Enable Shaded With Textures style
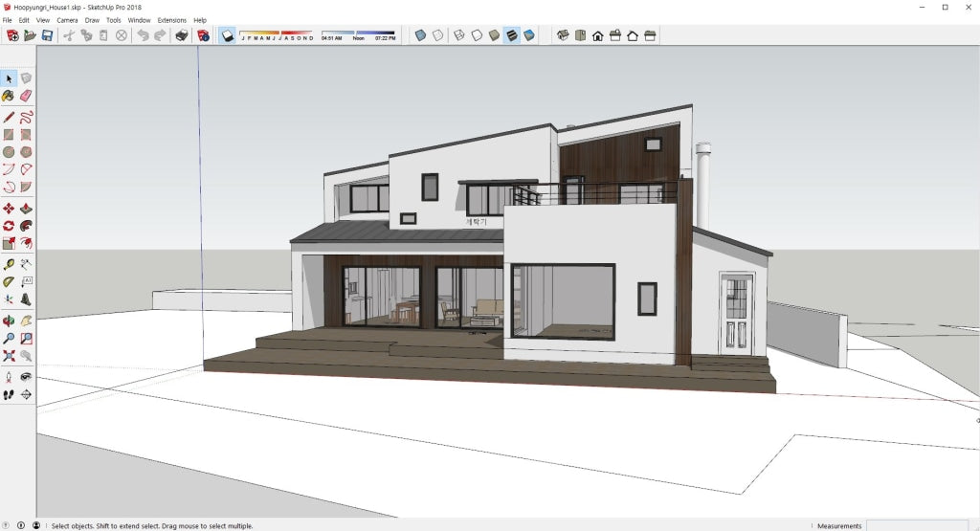 [x=512, y=35]
